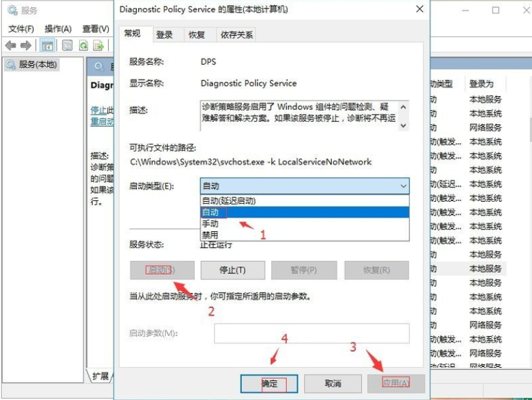The width and height of the screenshot is (532, 400).
Task: Toggle the show/hide console tree icon
Action: click(x=47, y=45)
